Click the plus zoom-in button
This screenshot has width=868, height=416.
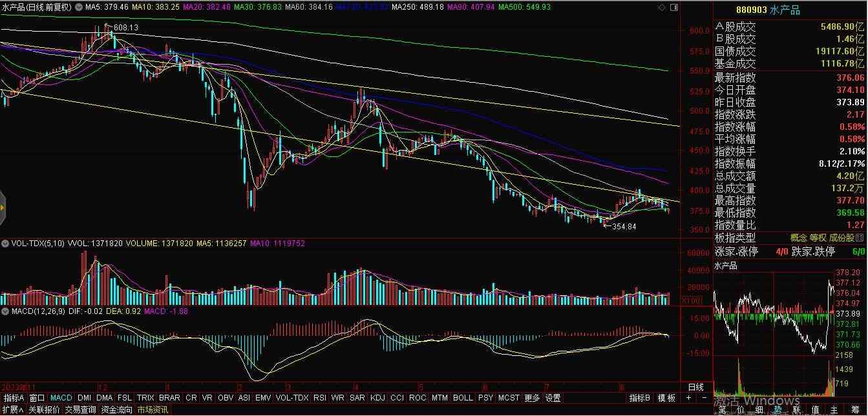click(688, 398)
